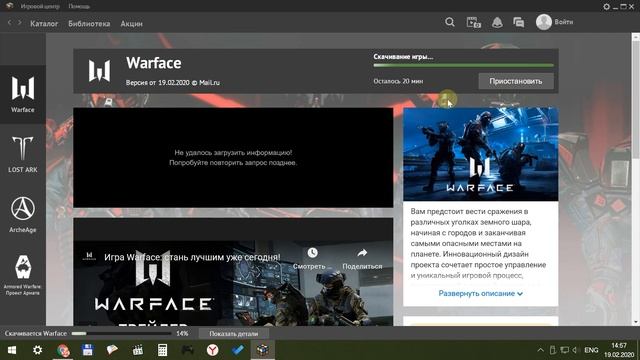Click the volume speaker icon in tray
Screen dimensions: 640x360
point(574,350)
